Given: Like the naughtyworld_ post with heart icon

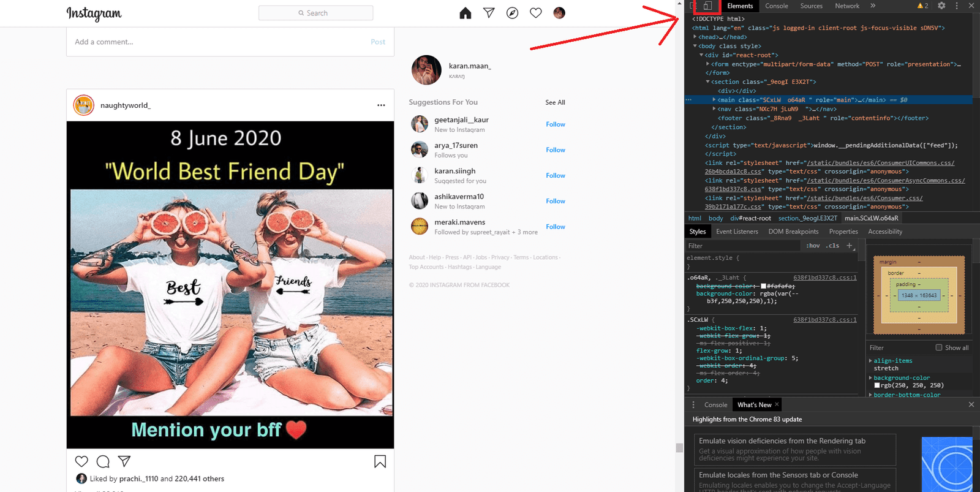Looking at the screenshot, I should tap(81, 461).
